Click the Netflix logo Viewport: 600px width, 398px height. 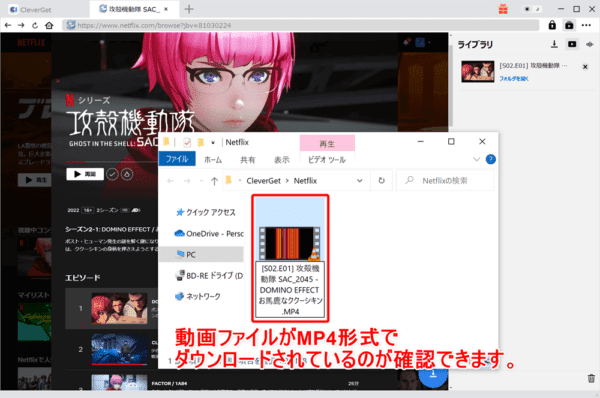tap(31, 42)
